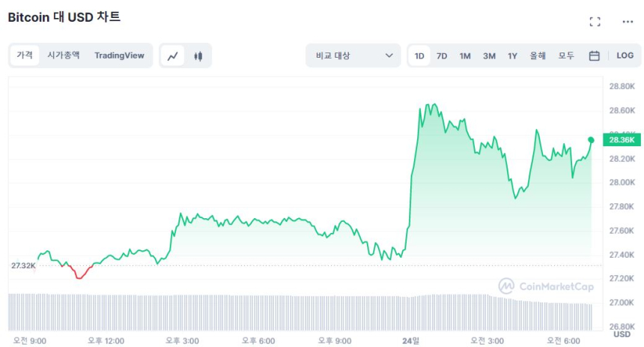Click the 28.36K current price label
The height and width of the screenshot is (347, 644).
[x=622, y=140]
